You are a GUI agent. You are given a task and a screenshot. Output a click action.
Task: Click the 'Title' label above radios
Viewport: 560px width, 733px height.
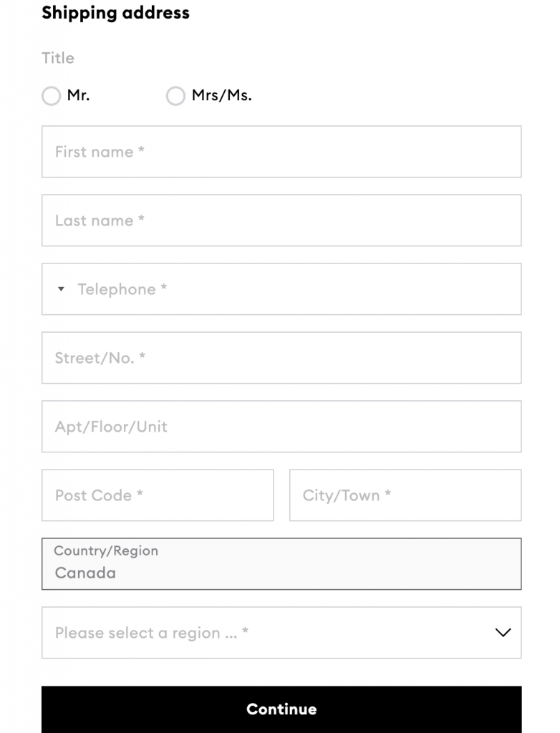tap(58, 58)
